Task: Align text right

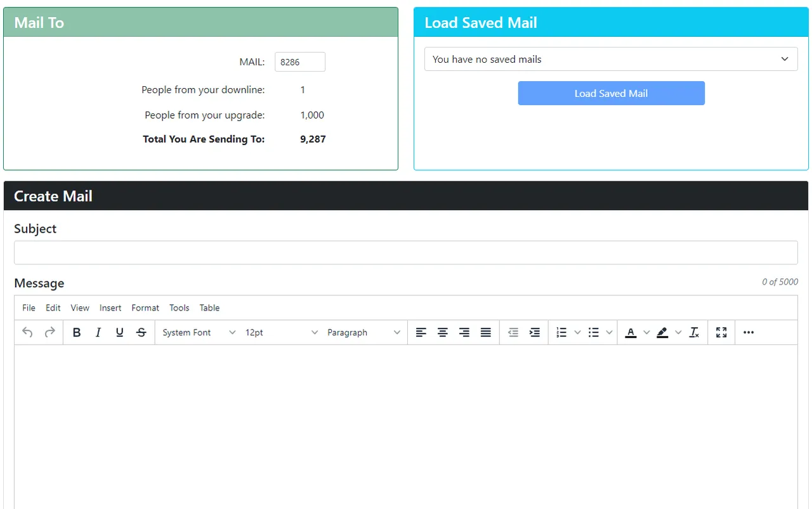Action: coord(464,332)
